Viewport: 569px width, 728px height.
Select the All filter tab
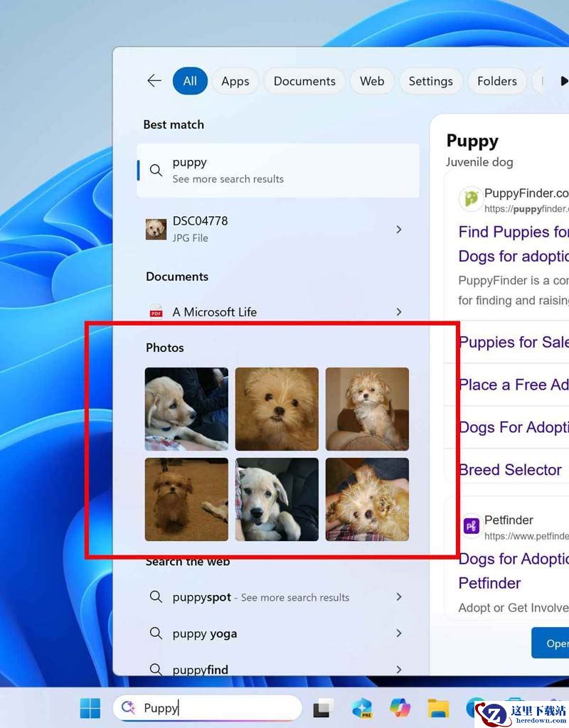[190, 81]
